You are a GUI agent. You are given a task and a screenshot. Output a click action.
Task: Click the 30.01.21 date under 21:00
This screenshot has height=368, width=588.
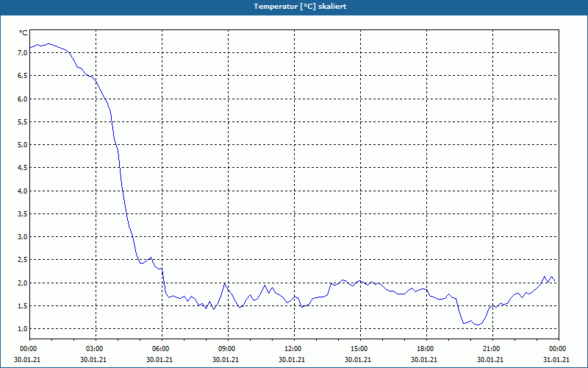point(490,360)
